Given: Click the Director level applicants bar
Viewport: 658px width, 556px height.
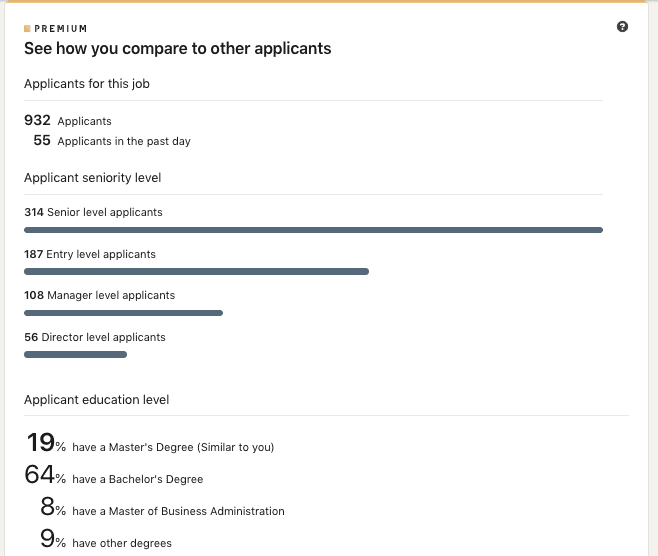Looking at the screenshot, I should click(x=75, y=354).
